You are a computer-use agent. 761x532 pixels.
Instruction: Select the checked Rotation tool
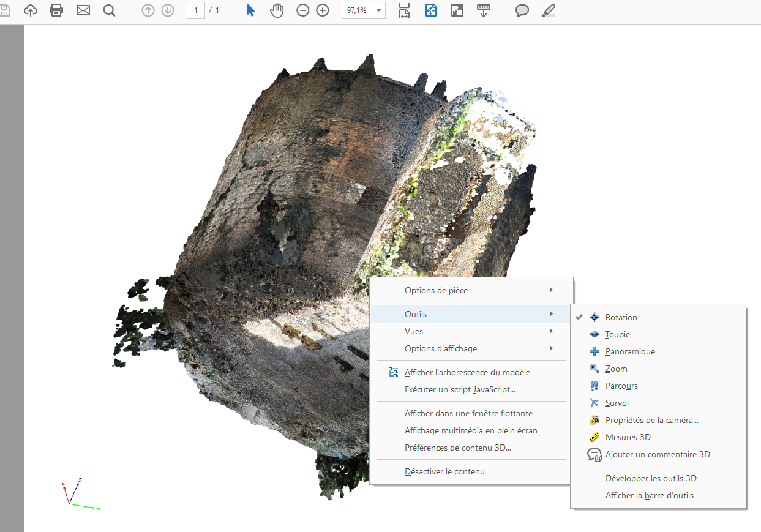pyautogui.click(x=621, y=317)
